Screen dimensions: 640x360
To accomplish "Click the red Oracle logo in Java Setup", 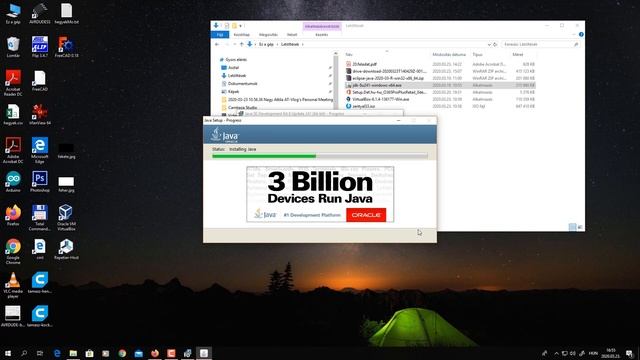I will (366, 215).
